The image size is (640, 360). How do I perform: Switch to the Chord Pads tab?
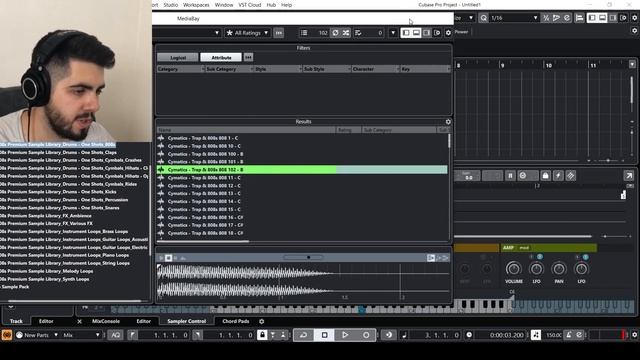(236, 321)
